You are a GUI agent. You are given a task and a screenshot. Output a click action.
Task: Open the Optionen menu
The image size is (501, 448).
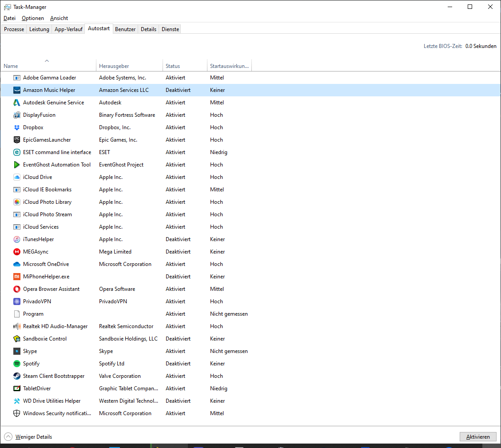pos(33,18)
